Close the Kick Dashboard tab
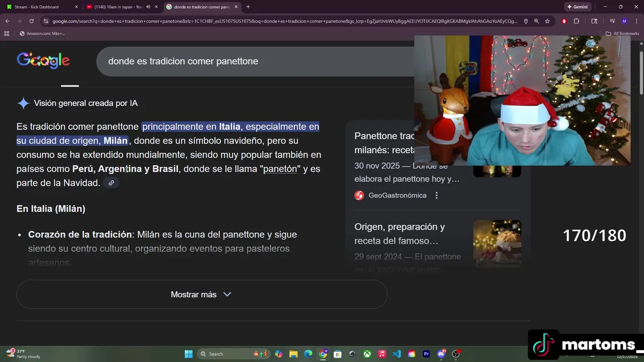 click(76, 7)
